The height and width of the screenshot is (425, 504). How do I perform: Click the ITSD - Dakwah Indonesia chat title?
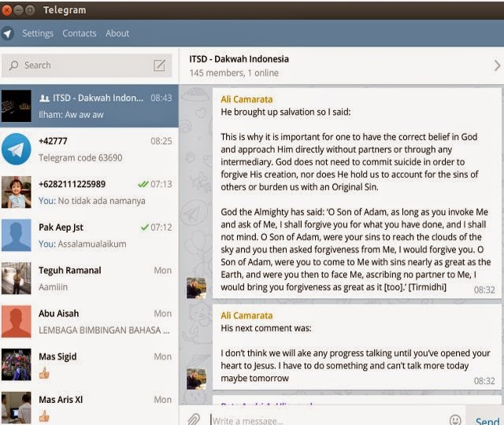[x=239, y=59]
